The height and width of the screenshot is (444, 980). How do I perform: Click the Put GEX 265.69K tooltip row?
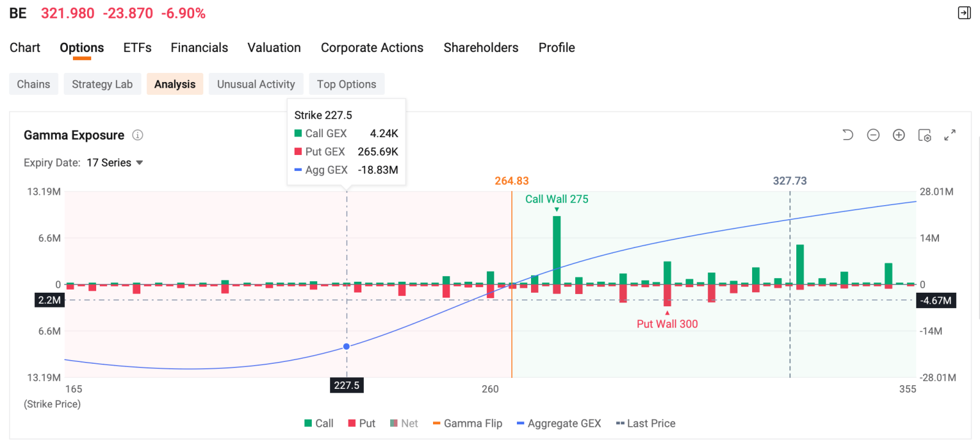coord(346,151)
